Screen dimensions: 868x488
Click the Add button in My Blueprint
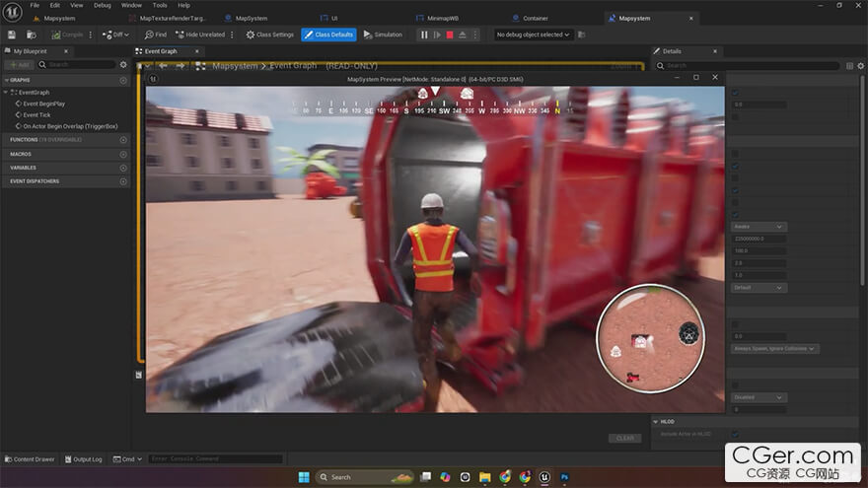(x=20, y=65)
